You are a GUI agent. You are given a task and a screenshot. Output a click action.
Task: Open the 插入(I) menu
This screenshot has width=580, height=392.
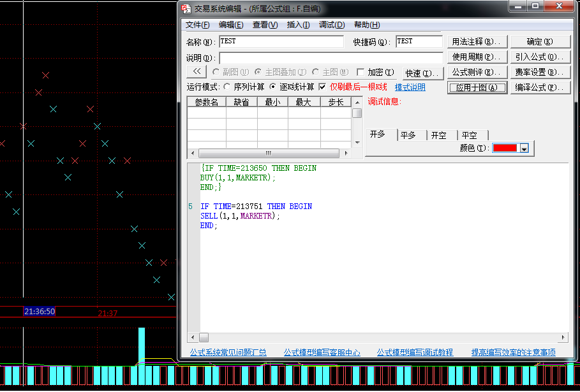coord(298,25)
